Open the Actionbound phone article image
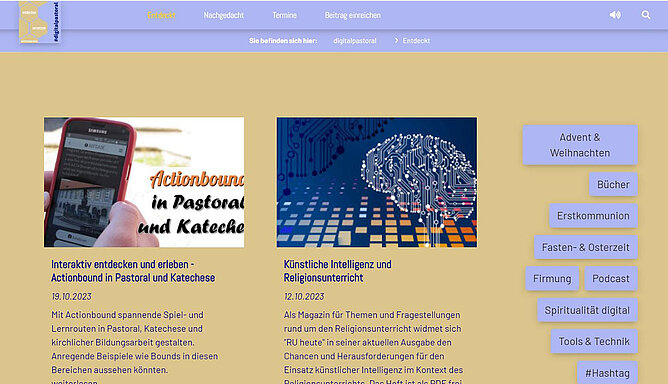668x384 pixels. point(144,182)
